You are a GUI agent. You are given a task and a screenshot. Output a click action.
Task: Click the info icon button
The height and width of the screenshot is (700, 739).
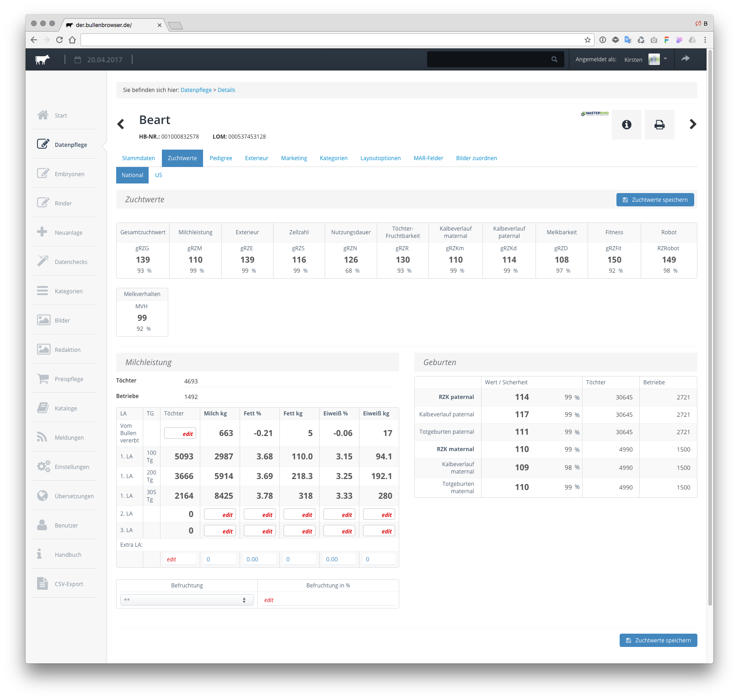(627, 124)
